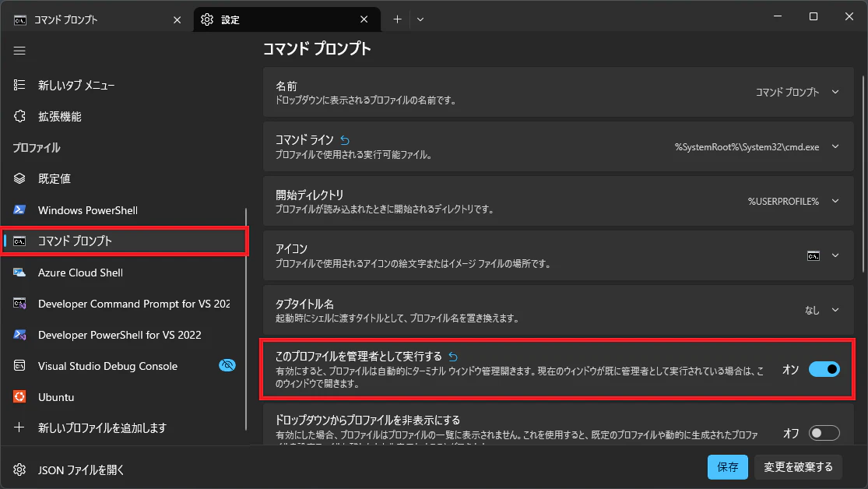Select コマンド プロンプト profile in sidebar
868x489 pixels.
pyautogui.click(x=125, y=241)
